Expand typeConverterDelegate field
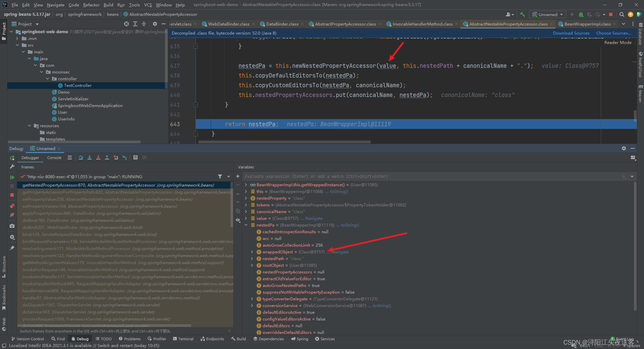644x349 pixels. coord(252,299)
